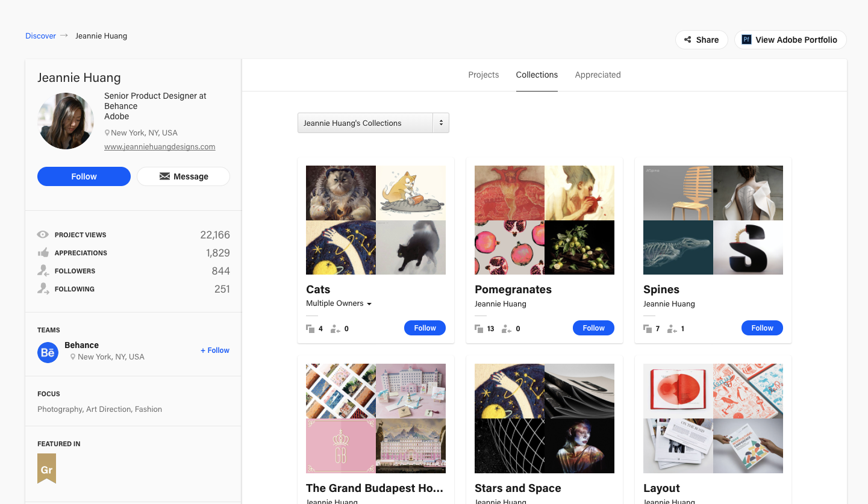Go to Discover breadcrumb link
This screenshot has width=868, height=504.
coord(40,36)
